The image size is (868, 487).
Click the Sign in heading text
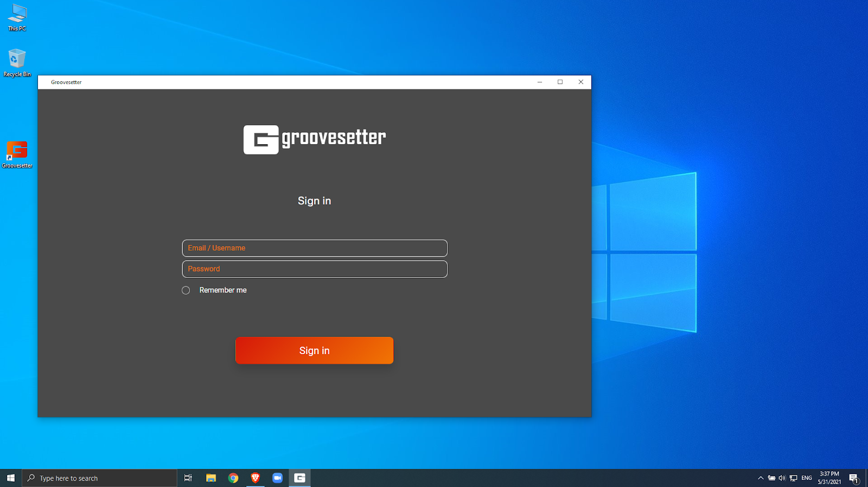314,201
